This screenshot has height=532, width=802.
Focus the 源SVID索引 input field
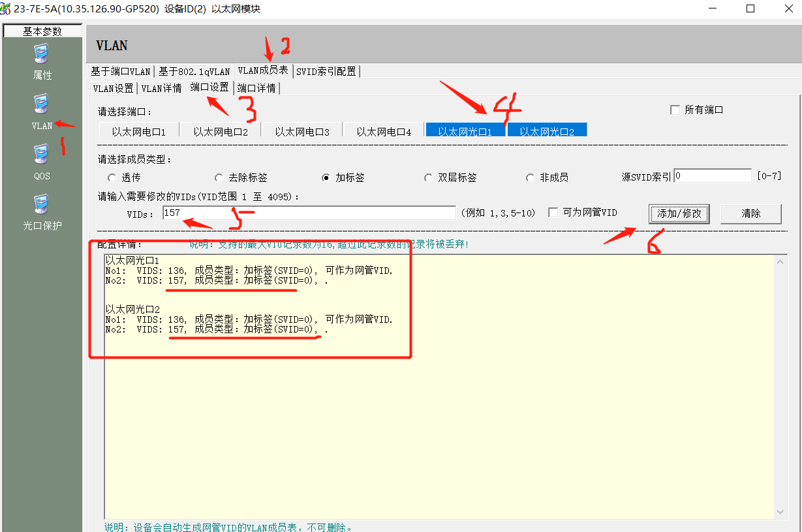click(x=713, y=175)
